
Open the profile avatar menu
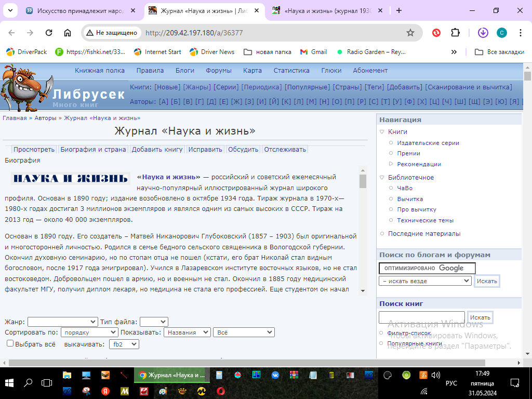(x=502, y=33)
